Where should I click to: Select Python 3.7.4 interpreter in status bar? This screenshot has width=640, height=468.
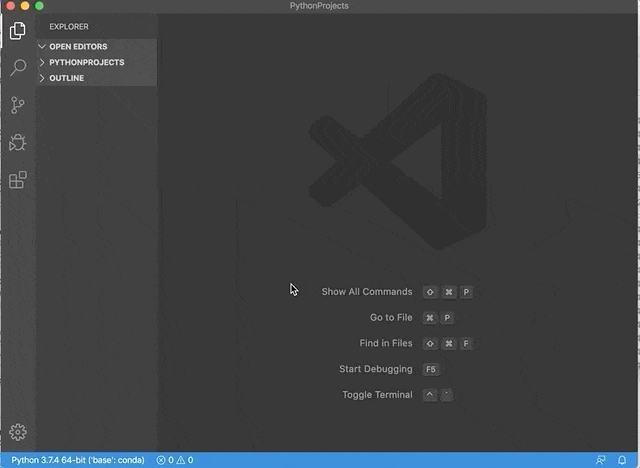(x=78, y=460)
